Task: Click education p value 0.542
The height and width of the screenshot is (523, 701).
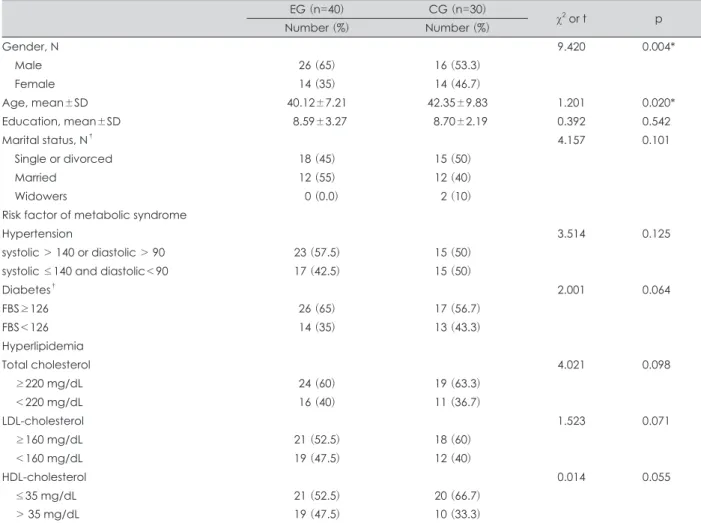Action: pos(656,122)
